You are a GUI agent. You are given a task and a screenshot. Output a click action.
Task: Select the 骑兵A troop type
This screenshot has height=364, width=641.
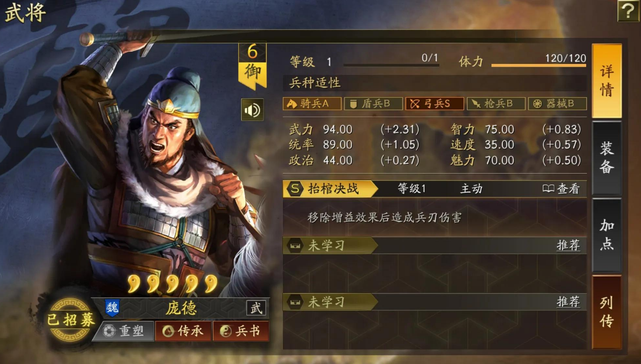click(x=312, y=104)
